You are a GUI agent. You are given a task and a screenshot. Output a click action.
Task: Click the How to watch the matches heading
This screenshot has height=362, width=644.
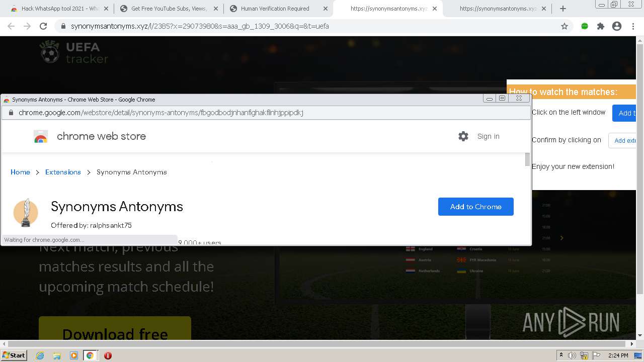coord(563,92)
